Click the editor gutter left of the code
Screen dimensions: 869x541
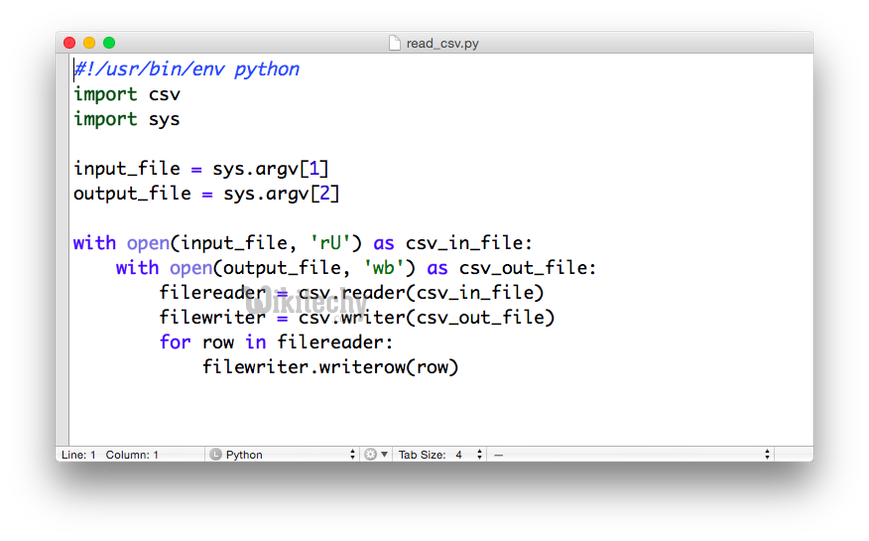63,249
